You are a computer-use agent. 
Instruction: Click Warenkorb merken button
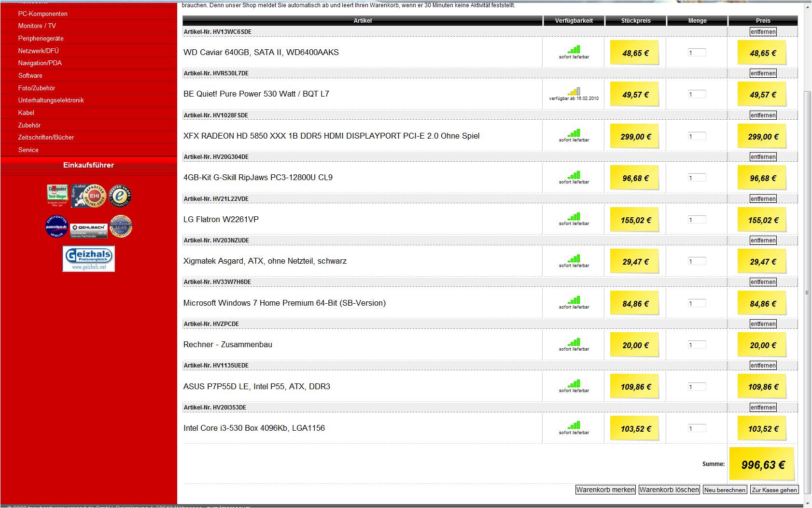pos(605,490)
